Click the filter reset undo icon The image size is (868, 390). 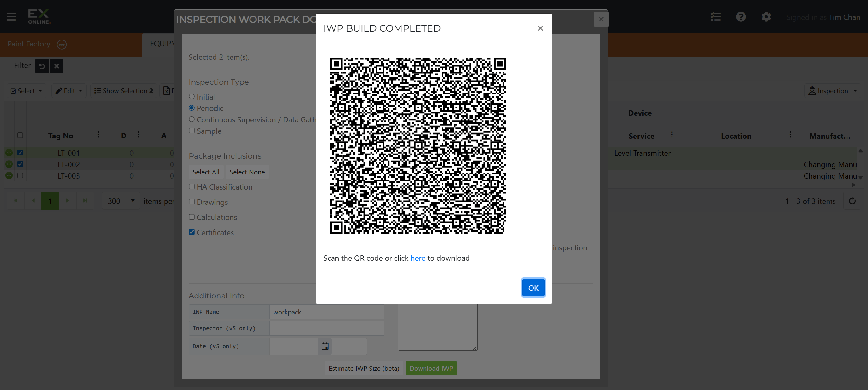pyautogui.click(x=42, y=66)
